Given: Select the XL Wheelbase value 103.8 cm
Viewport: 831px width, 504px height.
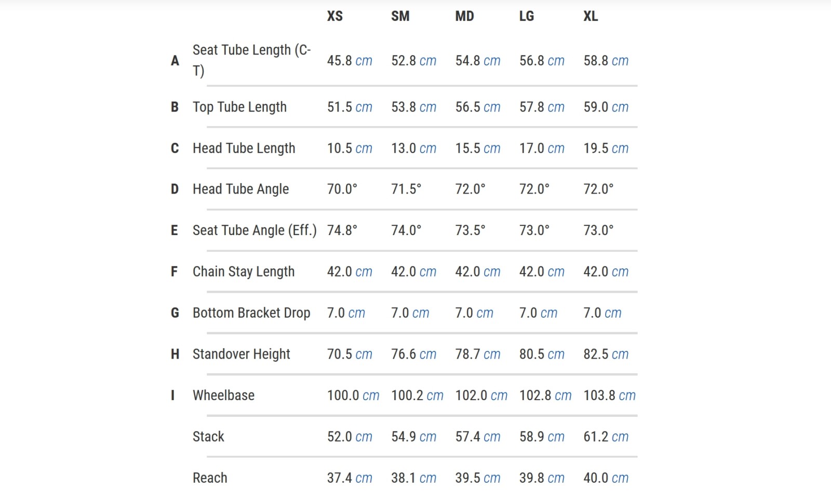Looking at the screenshot, I should coord(609,395).
